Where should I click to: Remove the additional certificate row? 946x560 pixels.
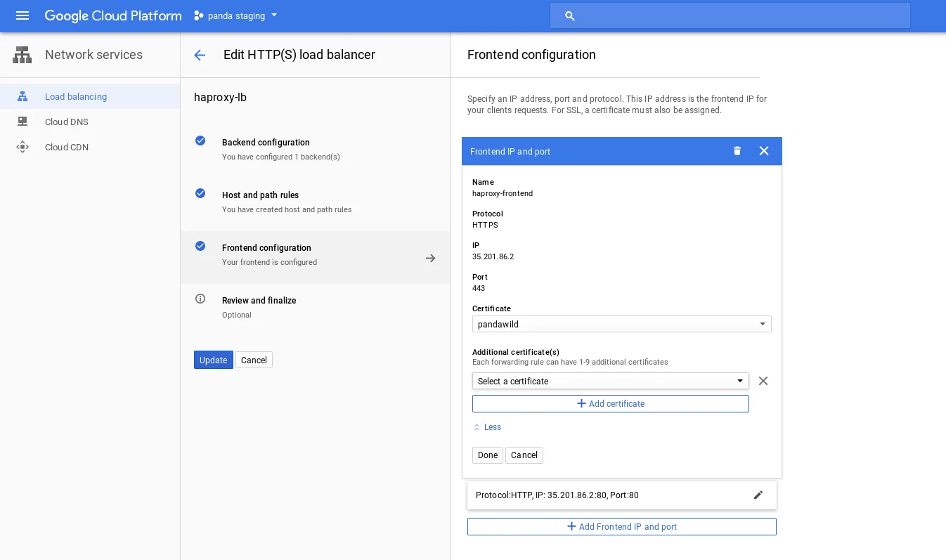tap(763, 381)
